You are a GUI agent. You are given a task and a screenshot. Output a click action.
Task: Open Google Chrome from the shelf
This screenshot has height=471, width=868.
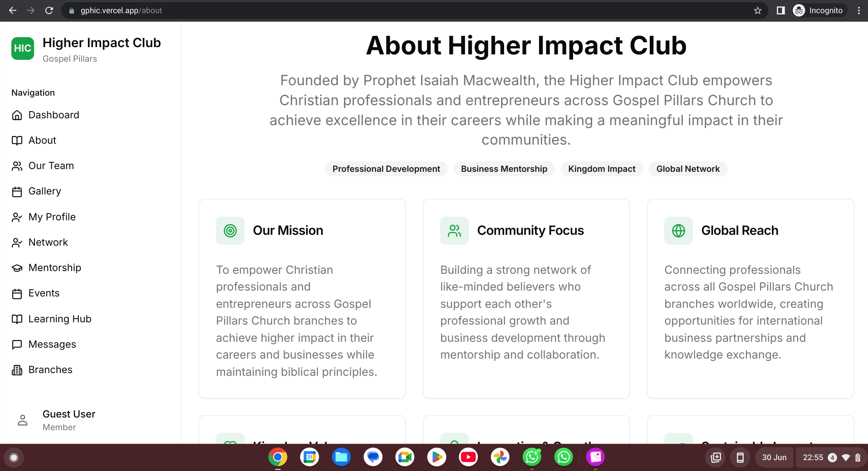[x=278, y=457]
